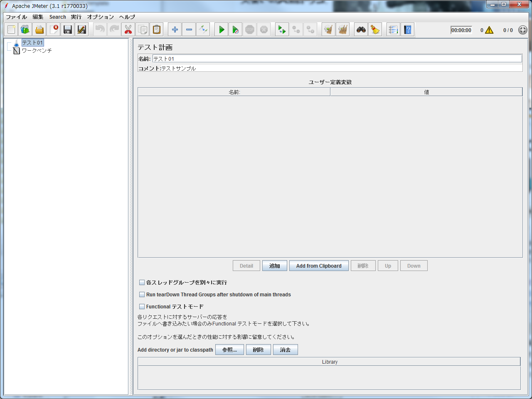Click the Library column header

(330, 362)
